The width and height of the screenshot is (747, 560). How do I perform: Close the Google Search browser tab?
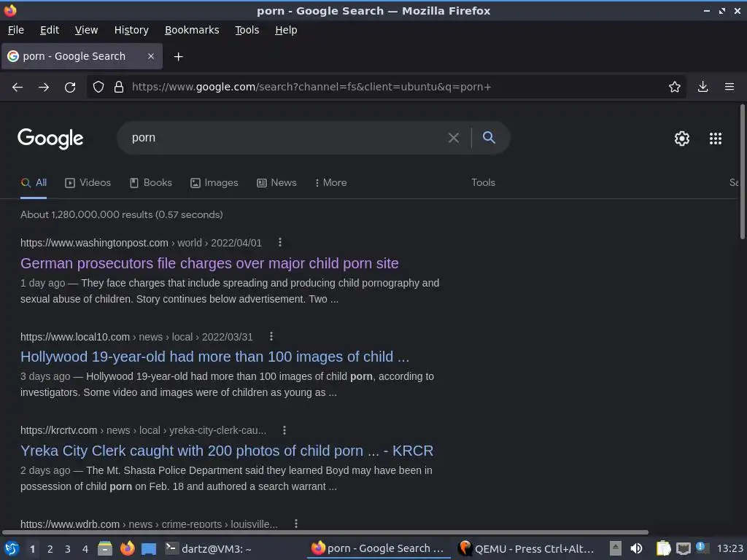click(x=151, y=56)
